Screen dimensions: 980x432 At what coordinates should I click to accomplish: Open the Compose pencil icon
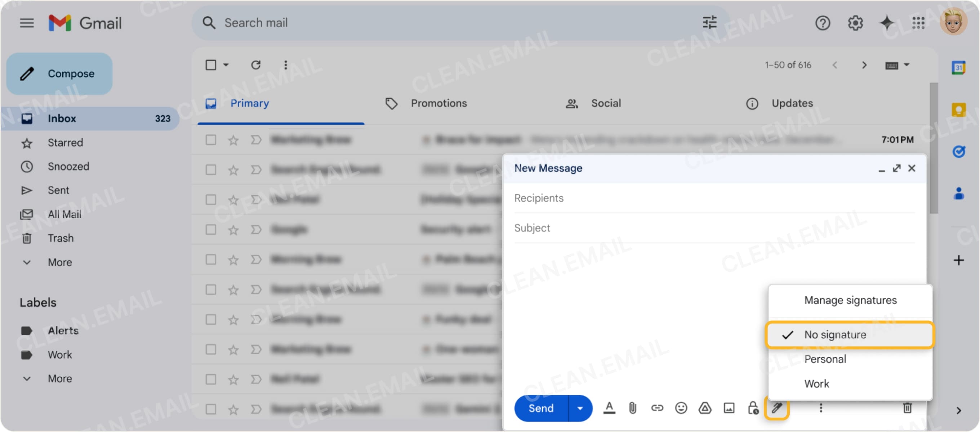(27, 73)
